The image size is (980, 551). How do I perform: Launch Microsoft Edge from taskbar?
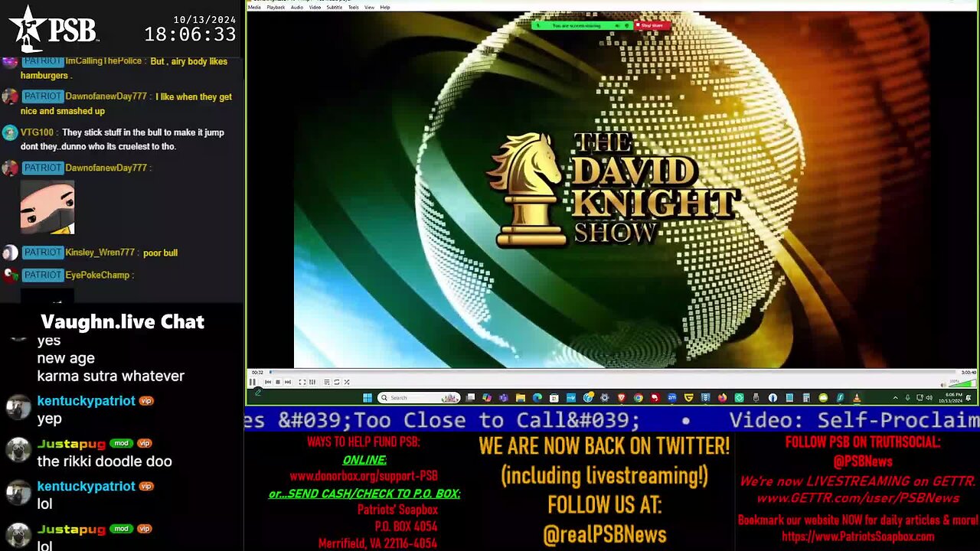(537, 397)
